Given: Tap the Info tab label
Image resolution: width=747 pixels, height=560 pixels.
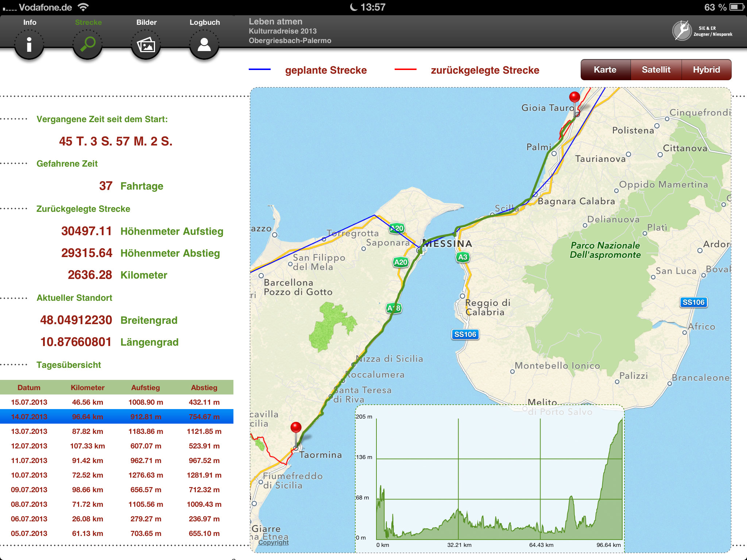Looking at the screenshot, I should (30, 22).
